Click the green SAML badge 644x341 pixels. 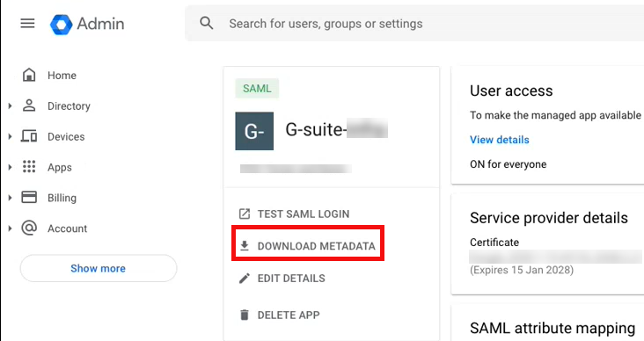tap(257, 88)
